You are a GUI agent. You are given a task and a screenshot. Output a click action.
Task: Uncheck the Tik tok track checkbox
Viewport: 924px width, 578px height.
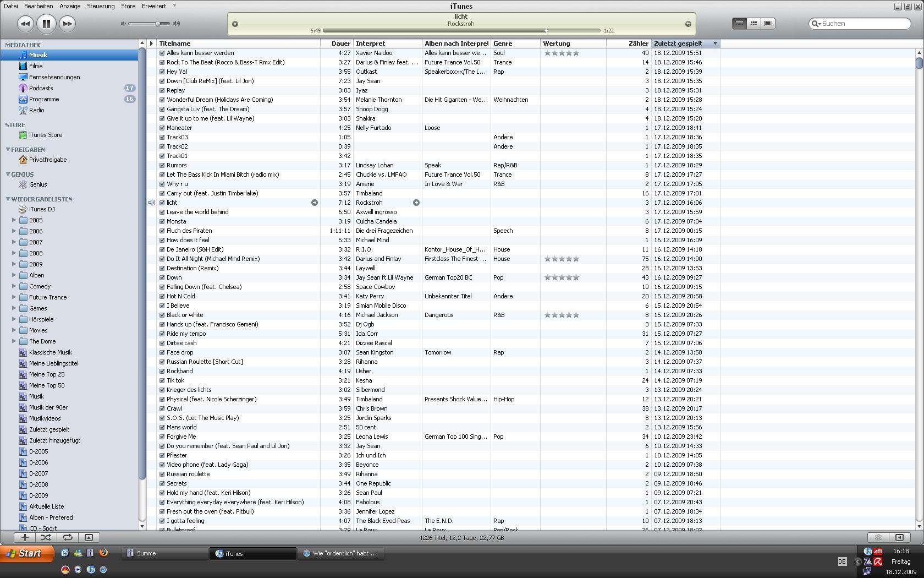pos(162,381)
